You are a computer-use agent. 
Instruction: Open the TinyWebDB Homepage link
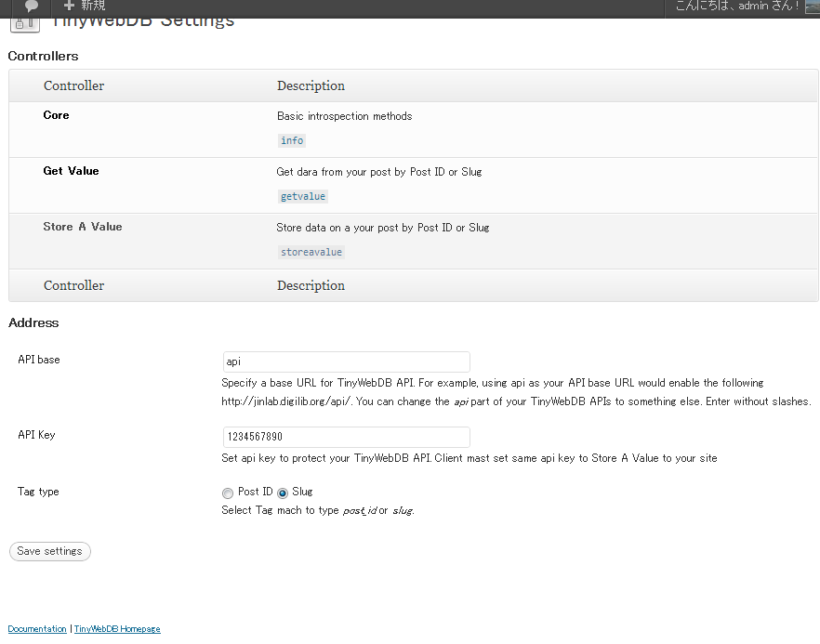pos(117,629)
